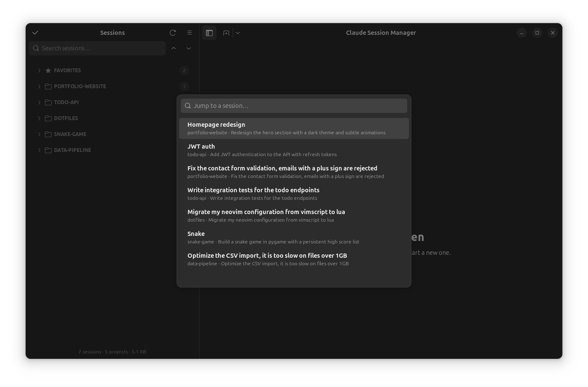The height and width of the screenshot is (387, 588).
Task: Click the PORTFOLIO-WEBSITE folder icon
Action: (48, 86)
